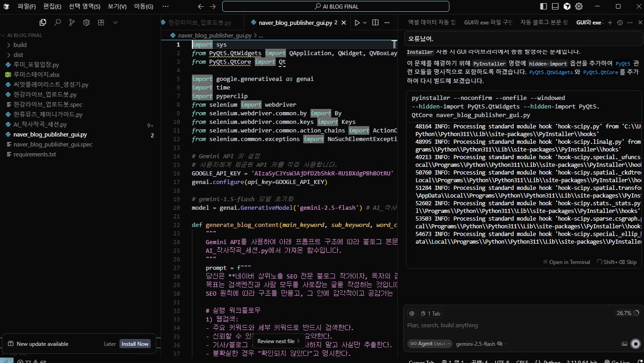Viewport: 644px width, 363px height.
Task: Toggle the primary sidebar layout button
Action: (x=544, y=6)
